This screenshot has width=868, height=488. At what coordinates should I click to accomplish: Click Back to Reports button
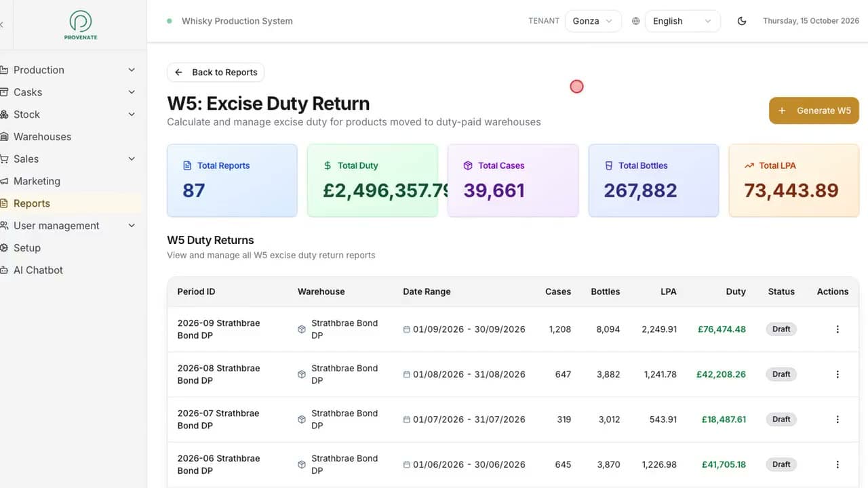pyautogui.click(x=216, y=73)
